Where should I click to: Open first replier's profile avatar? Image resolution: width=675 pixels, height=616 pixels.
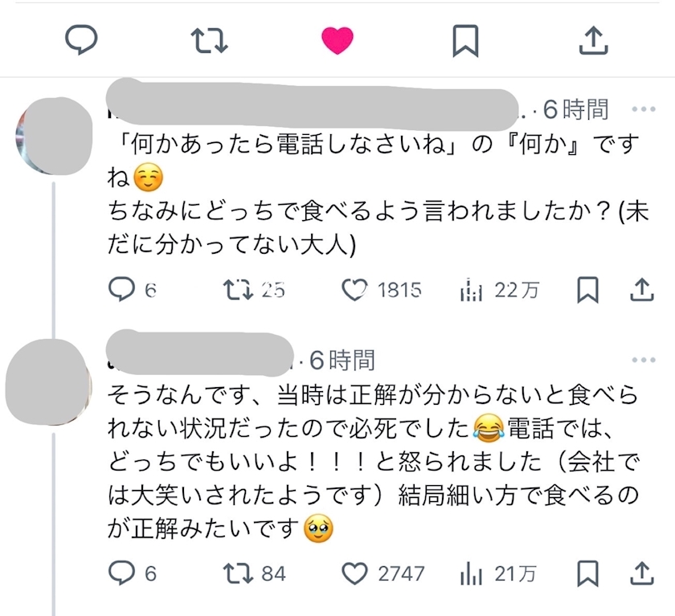[x=53, y=133]
